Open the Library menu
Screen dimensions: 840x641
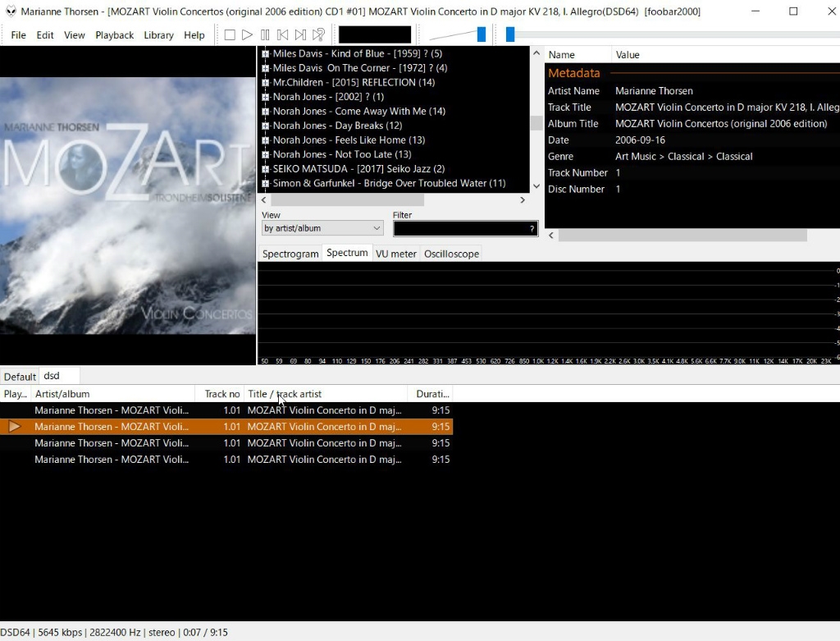158,34
